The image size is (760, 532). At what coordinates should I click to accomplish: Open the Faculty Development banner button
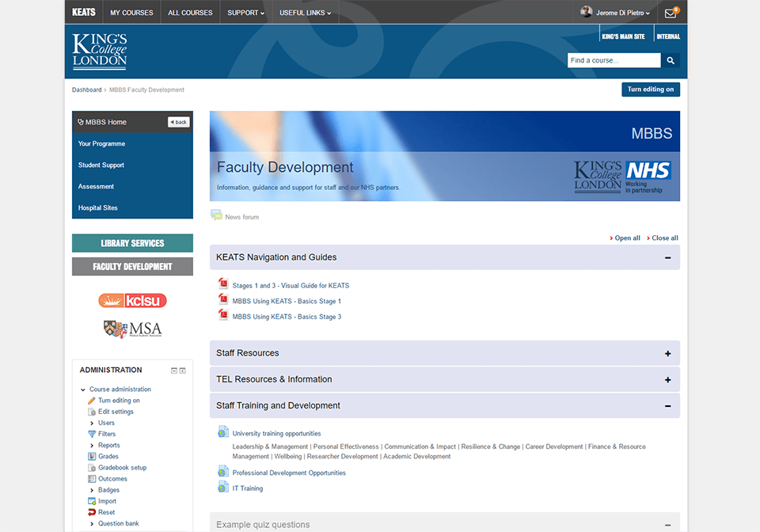coord(132,267)
